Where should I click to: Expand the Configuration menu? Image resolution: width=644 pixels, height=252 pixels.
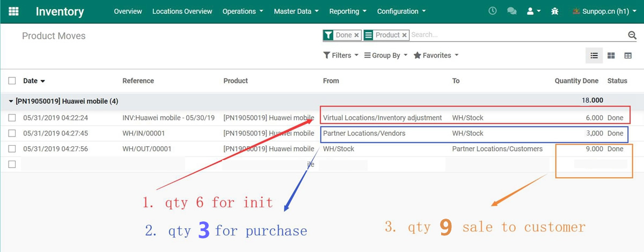(x=401, y=11)
